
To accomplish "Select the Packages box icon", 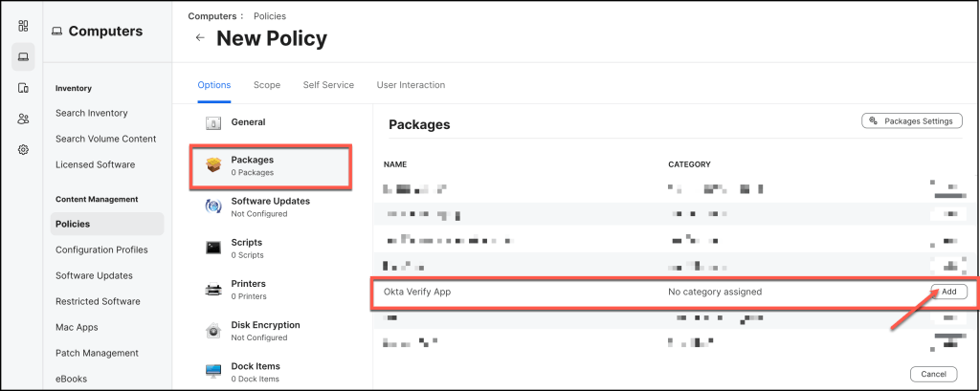I will point(214,166).
